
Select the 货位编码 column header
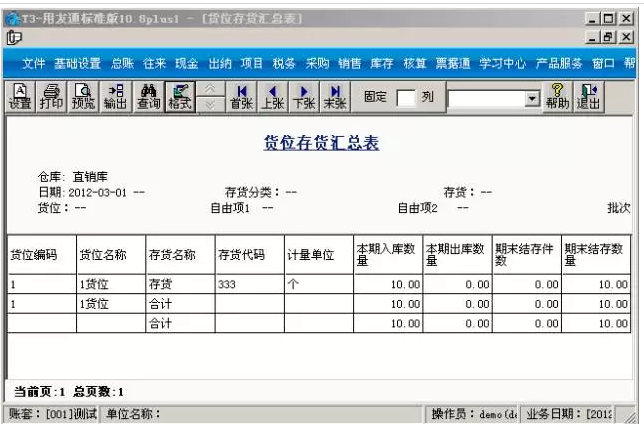pyautogui.click(x=42, y=255)
